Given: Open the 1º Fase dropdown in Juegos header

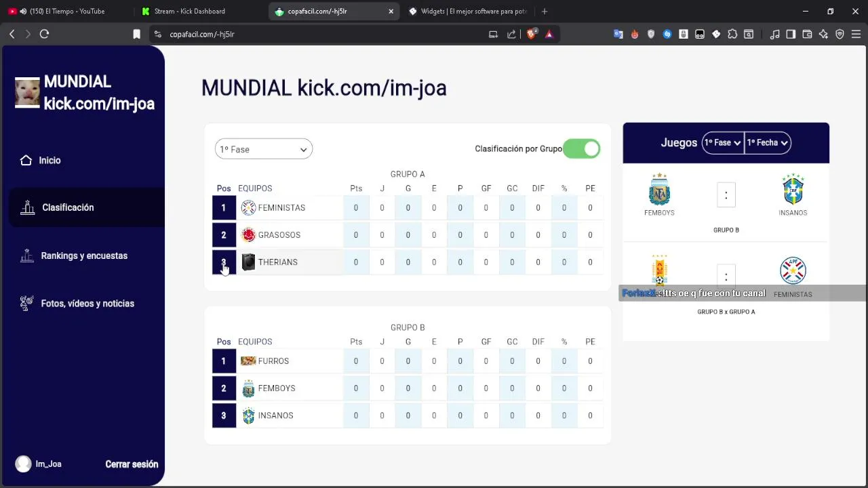Looking at the screenshot, I should [722, 142].
